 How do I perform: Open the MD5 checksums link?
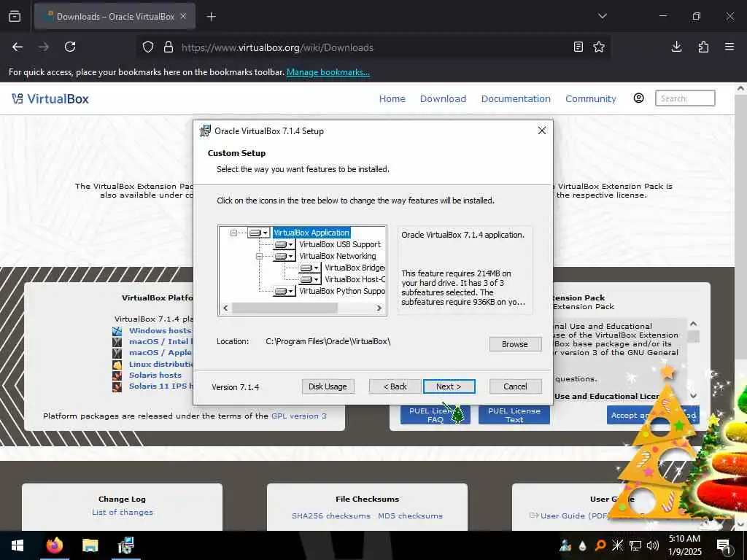410,516
